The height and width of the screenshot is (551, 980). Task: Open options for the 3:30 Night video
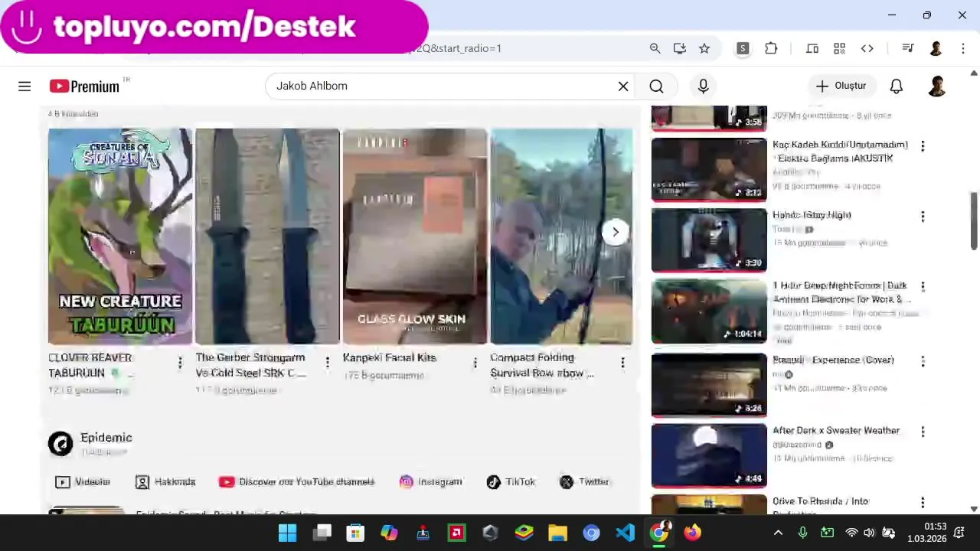click(923, 217)
